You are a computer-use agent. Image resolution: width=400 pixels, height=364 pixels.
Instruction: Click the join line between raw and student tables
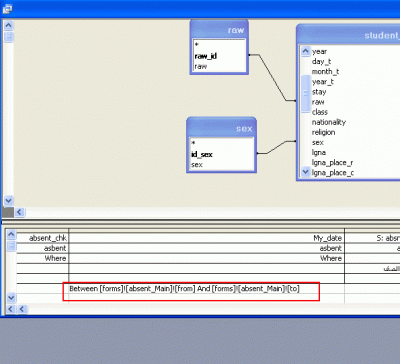272,78
